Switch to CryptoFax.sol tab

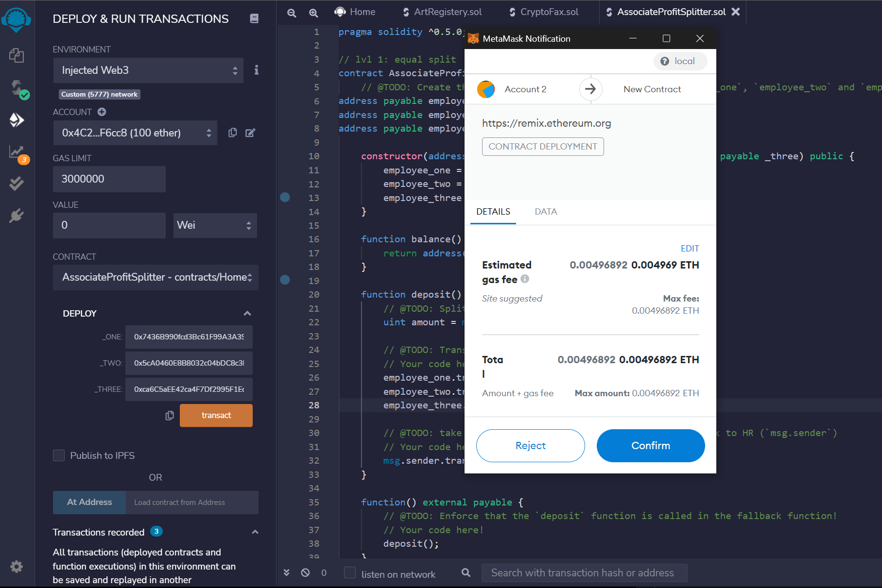tap(544, 12)
